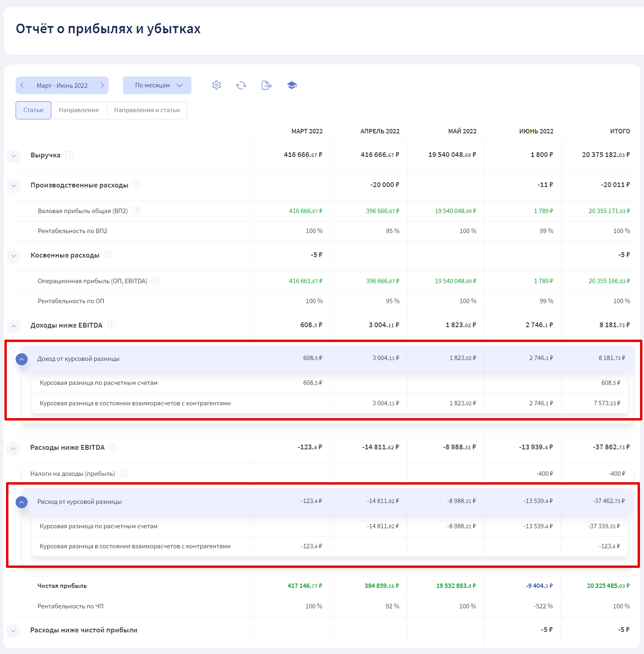This screenshot has height=654, width=644.
Task: Expand the Производственные расходы row
Action: (14, 186)
